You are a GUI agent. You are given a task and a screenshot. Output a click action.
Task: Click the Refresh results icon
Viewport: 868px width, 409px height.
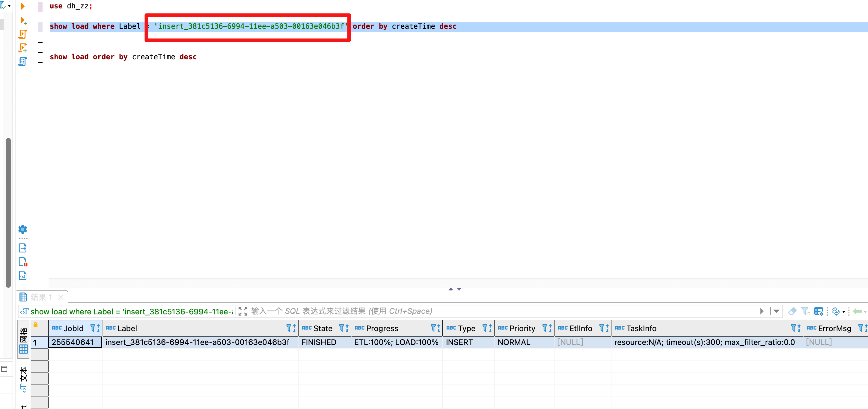835,311
